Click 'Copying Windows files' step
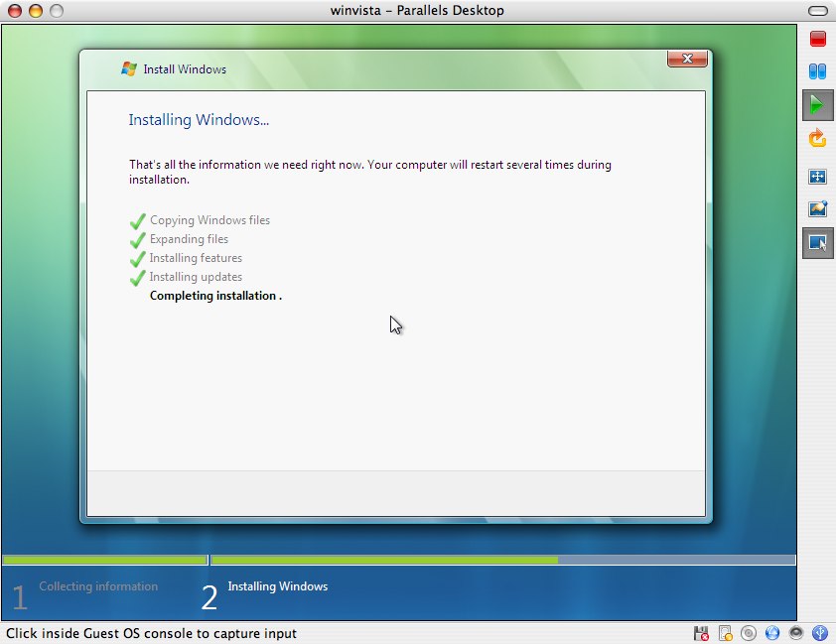 [x=209, y=220]
